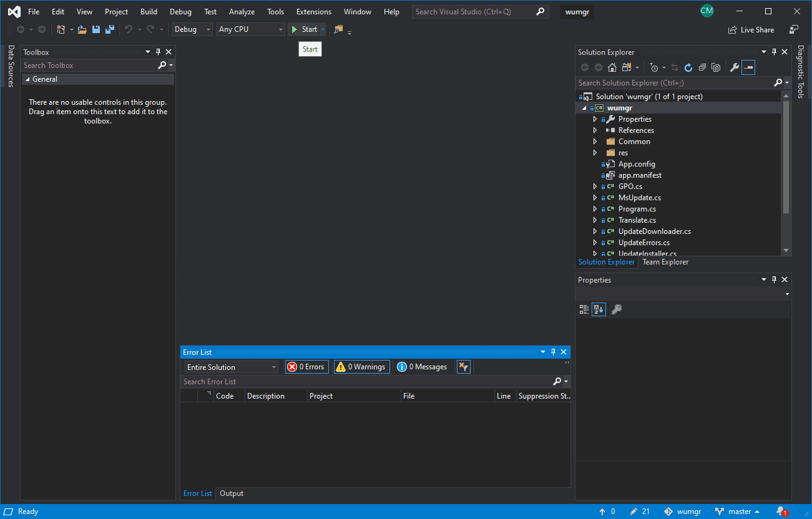Collapse all items in Solution Explorer

[702, 67]
